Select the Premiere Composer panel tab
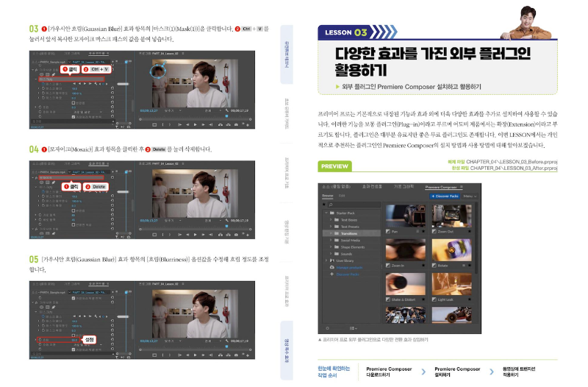The width and height of the screenshot is (588, 387). click(x=441, y=188)
